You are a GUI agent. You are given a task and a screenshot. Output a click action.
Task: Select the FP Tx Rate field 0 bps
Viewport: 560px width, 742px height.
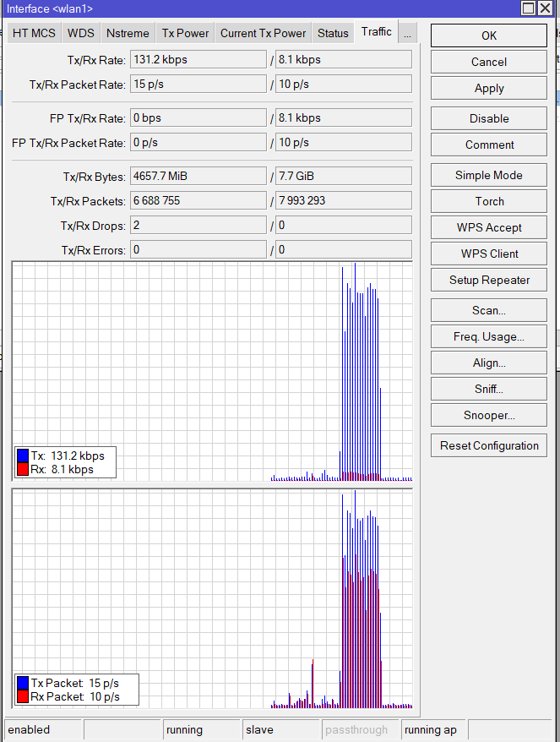tap(198, 117)
